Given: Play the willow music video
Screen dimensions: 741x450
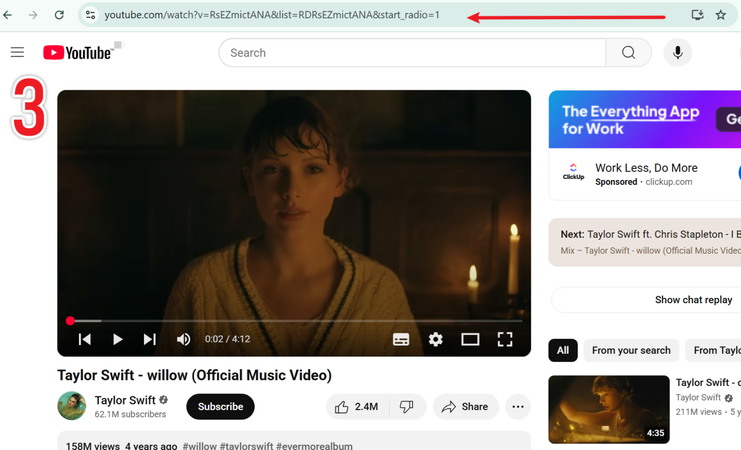Looking at the screenshot, I should coord(117,339).
